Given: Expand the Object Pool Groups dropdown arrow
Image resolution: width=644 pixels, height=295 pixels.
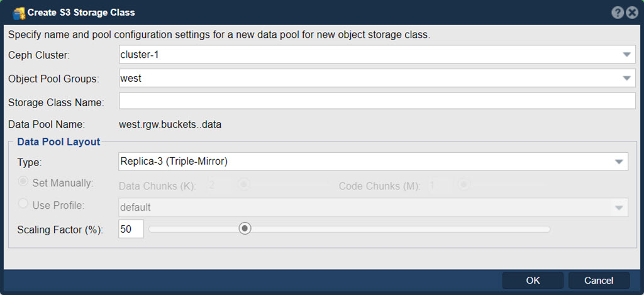Looking at the screenshot, I should pos(626,78).
